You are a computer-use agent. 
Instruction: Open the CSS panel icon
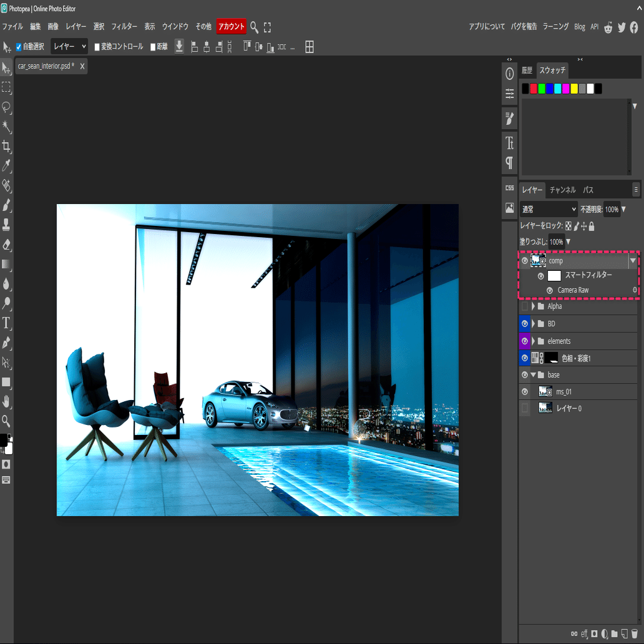[x=509, y=188]
